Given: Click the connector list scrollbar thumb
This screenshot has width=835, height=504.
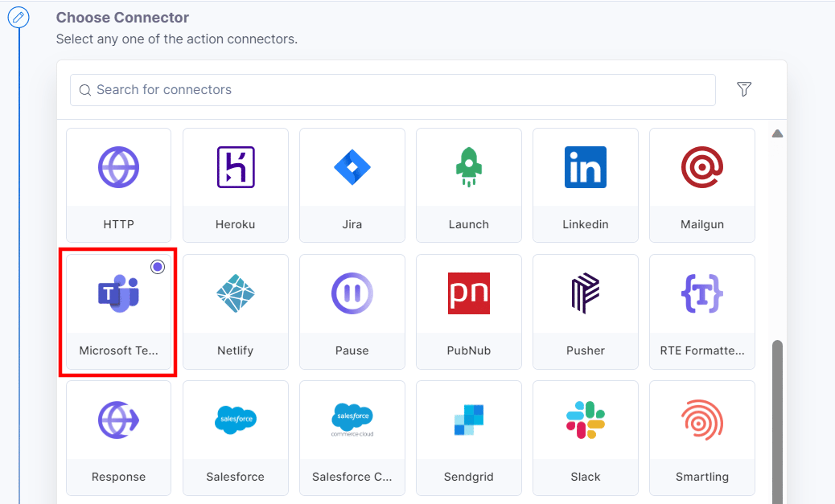Looking at the screenshot, I should pos(777,422).
